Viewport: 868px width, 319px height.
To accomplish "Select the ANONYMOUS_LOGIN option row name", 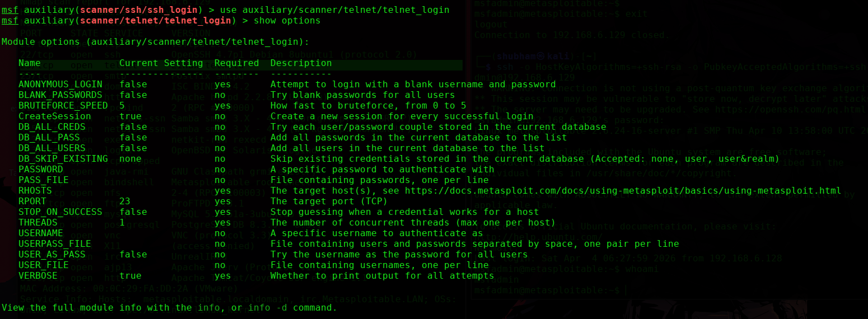I will 60,85.
